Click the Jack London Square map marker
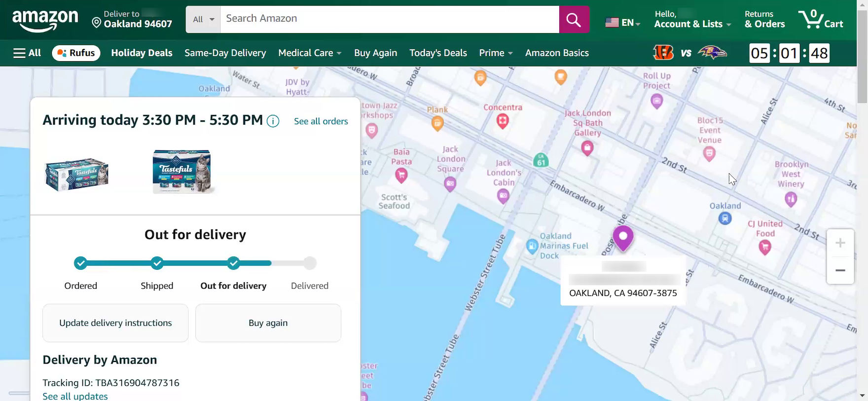Screen dimensions: 868x401 click(x=450, y=184)
